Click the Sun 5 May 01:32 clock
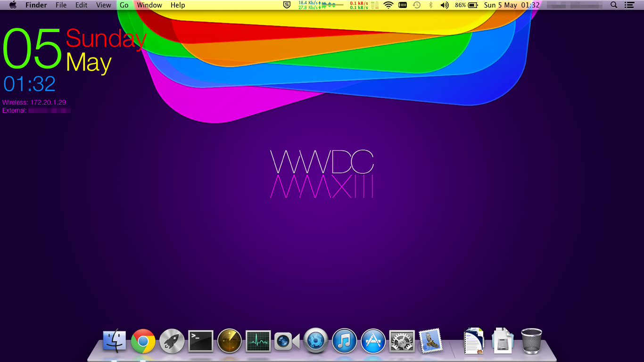Image resolution: width=644 pixels, height=362 pixels. (x=512, y=5)
